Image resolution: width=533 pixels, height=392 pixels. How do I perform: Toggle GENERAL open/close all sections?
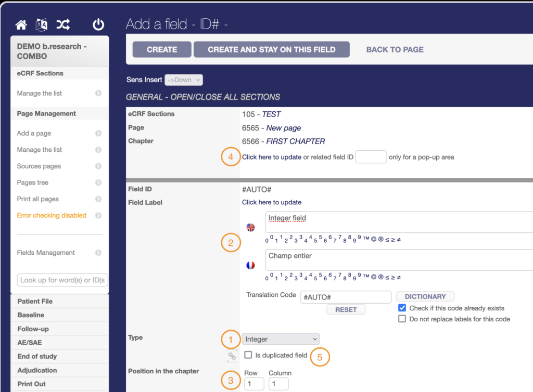point(203,97)
